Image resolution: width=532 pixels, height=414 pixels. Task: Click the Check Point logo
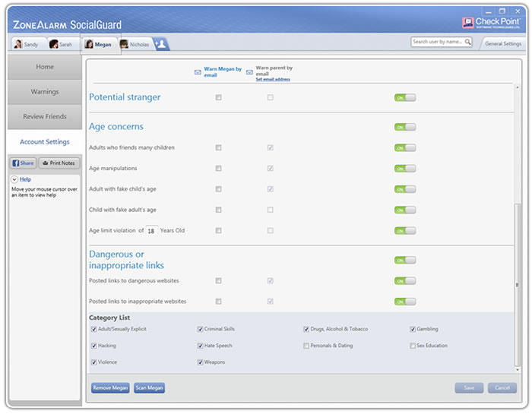pyautogui.click(x=491, y=23)
